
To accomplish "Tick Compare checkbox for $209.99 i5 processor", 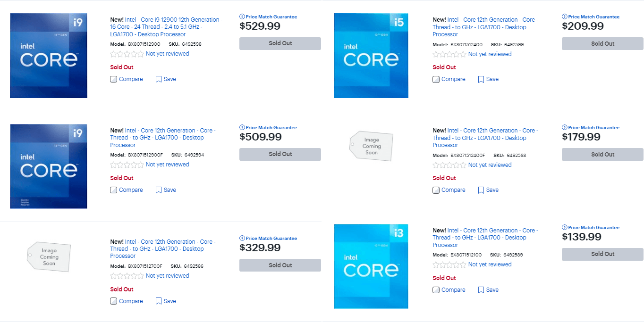I will [436, 79].
